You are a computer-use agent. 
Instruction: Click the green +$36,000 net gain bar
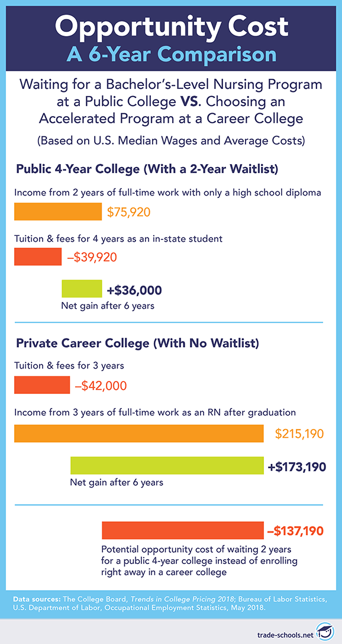(82, 289)
